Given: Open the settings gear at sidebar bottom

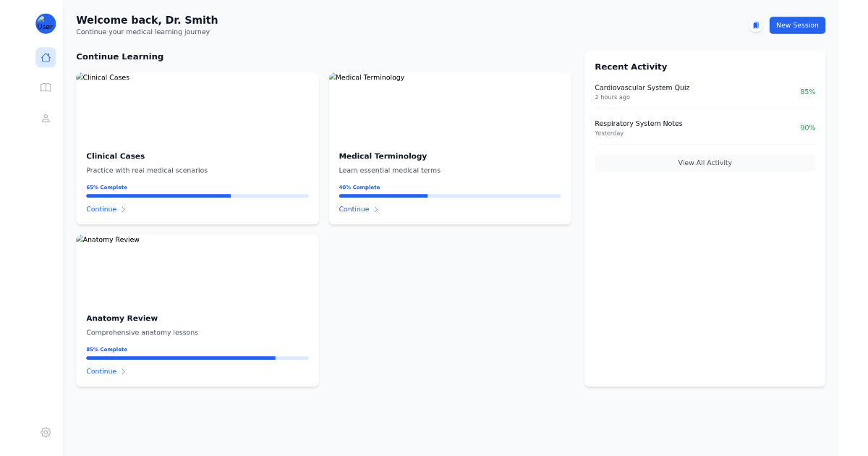Looking at the screenshot, I should 46,432.
